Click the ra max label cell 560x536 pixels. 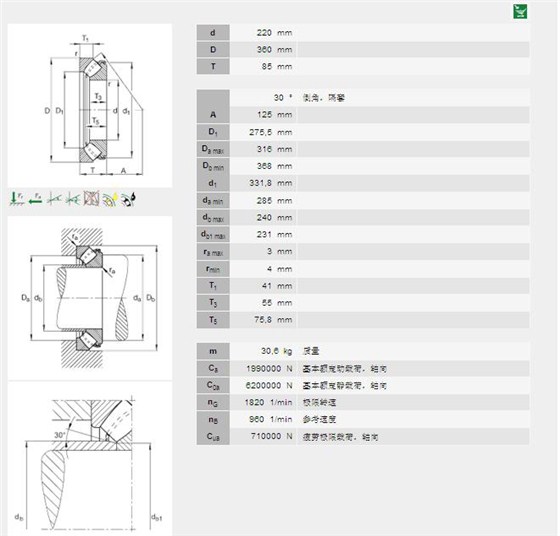tap(213, 251)
